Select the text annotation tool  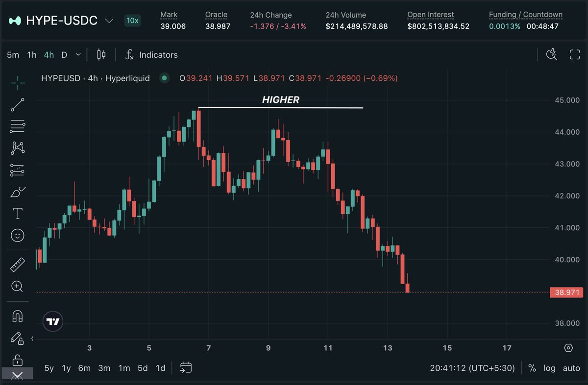click(x=18, y=214)
